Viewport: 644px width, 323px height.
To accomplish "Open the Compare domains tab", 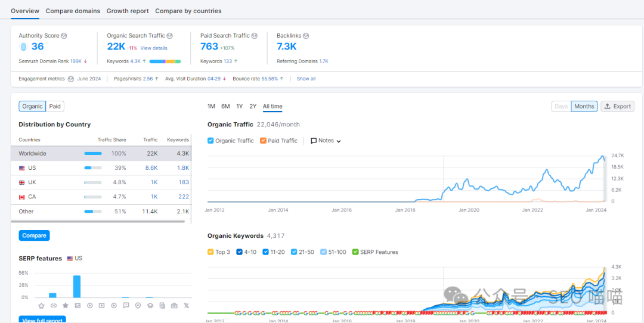I will point(73,11).
